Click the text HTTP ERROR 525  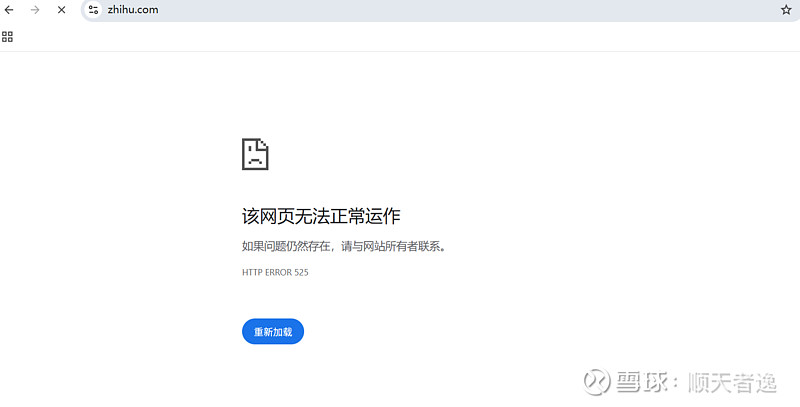pyautogui.click(x=275, y=272)
